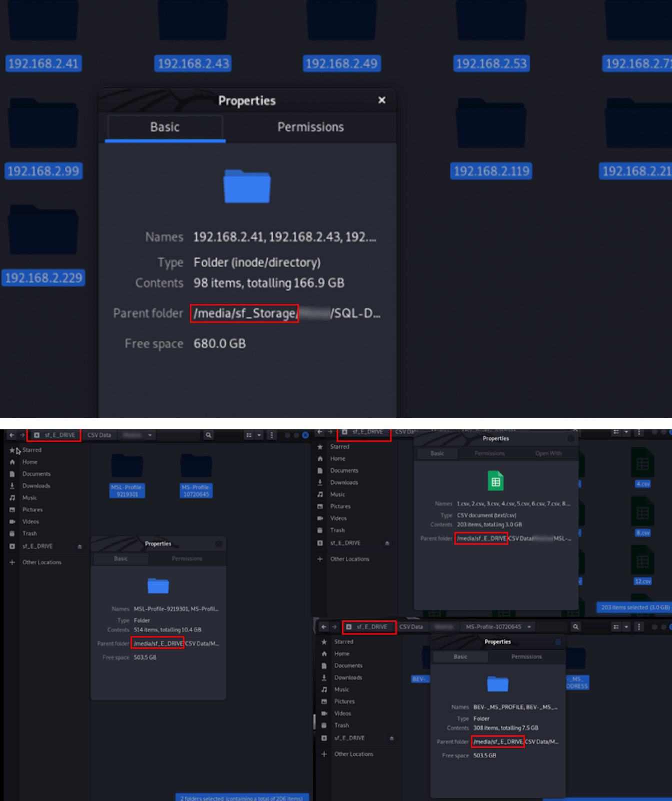Screen dimensions: 672x801
Task: Expand path dropdown arrow in MSL-Profile folders window
Action: 150,435
